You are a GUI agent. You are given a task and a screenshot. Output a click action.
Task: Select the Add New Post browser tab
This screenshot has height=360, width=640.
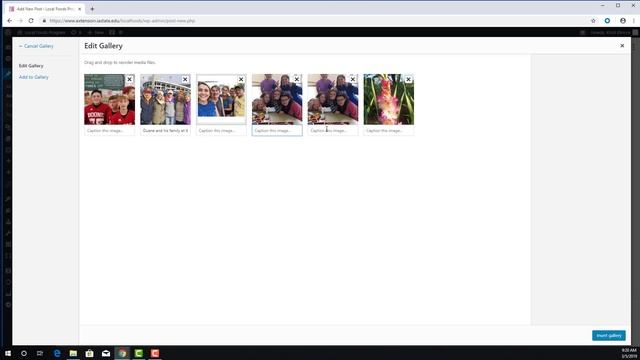(45, 9)
